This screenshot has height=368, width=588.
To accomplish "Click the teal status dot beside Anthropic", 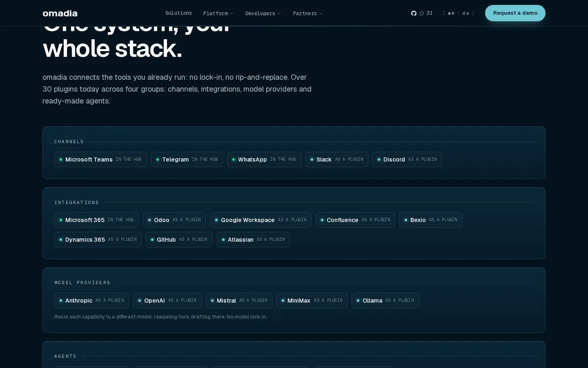I will (61, 300).
